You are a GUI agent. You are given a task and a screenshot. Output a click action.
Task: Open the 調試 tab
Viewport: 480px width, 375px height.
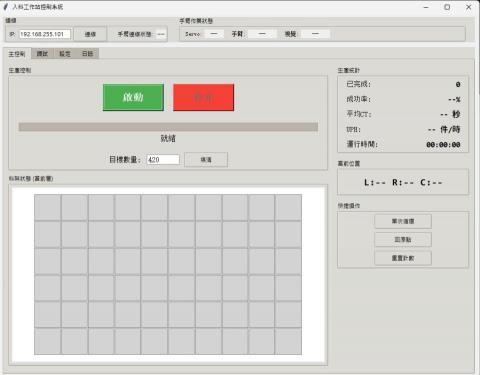[x=42, y=54]
